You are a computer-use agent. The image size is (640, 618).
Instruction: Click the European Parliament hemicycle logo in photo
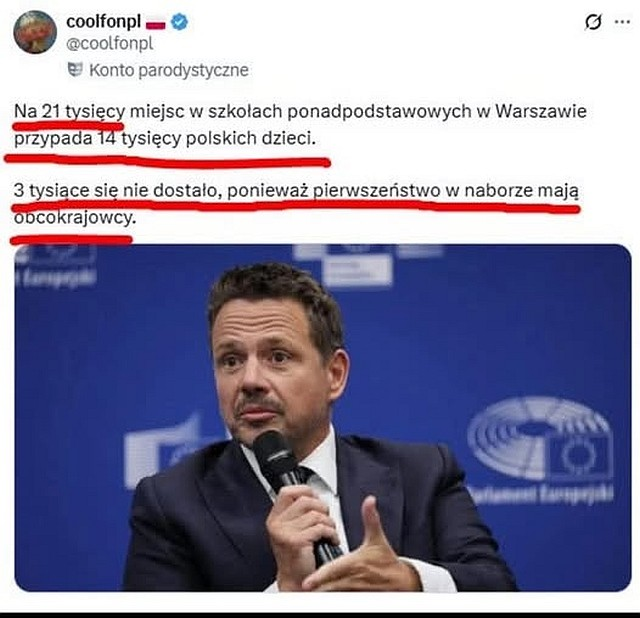pyautogui.click(x=540, y=439)
